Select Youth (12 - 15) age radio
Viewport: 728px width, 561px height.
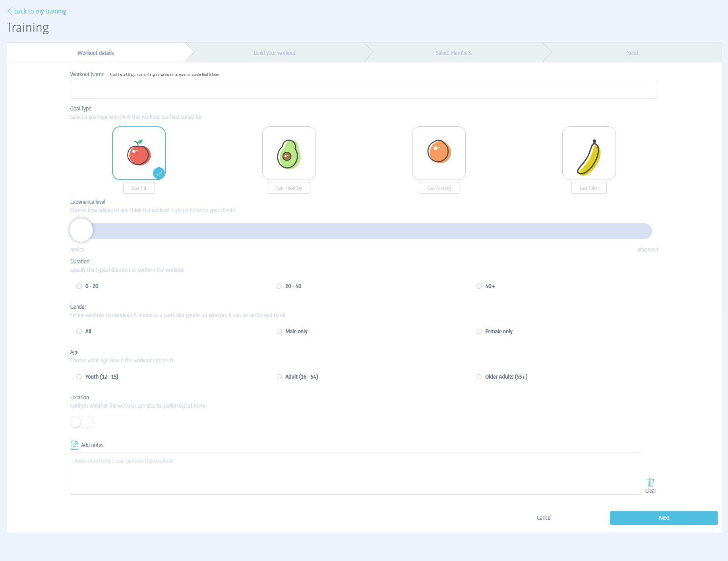tap(79, 377)
